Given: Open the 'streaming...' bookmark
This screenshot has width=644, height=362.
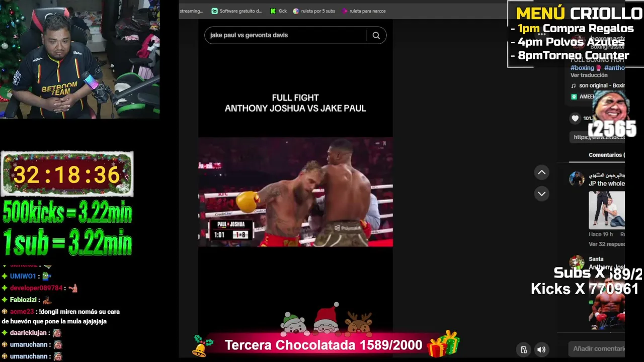Looking at the screenshot, I should tap(192, 11).
